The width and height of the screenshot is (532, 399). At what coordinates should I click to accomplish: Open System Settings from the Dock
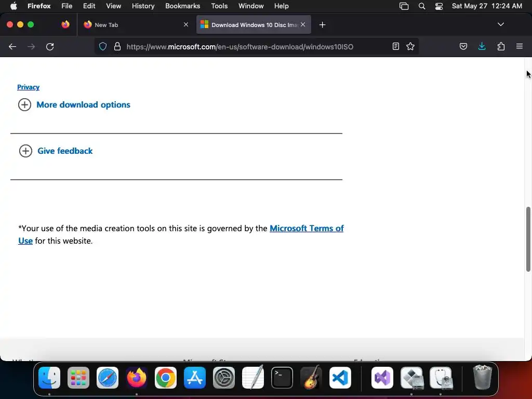pyautogui.click(x=224, y=378)
